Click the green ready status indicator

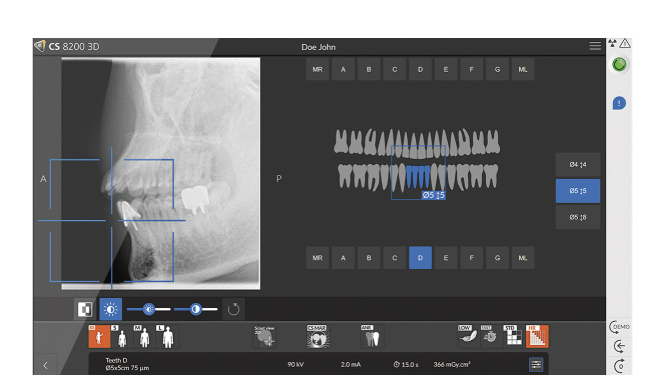[619, 65]
